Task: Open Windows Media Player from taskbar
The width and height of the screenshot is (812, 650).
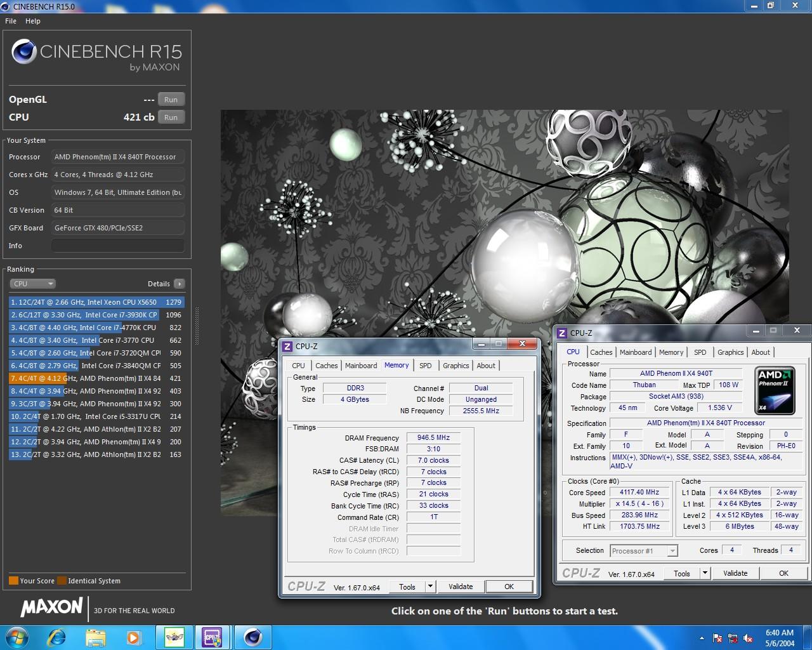Action: point(134,637)
